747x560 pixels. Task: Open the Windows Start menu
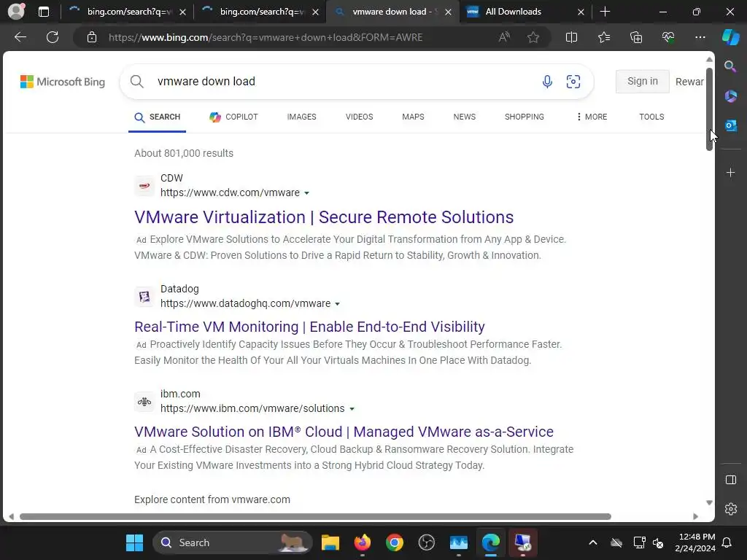coord(134,542)
